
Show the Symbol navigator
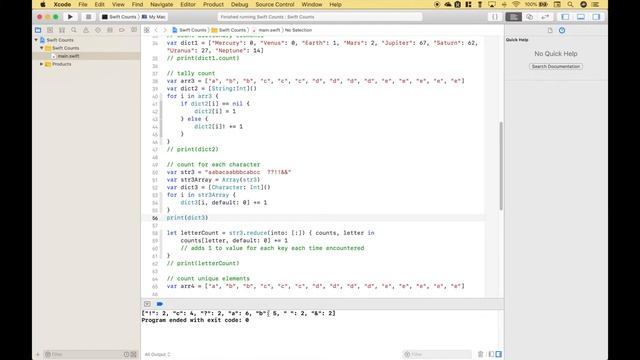coord(62,30)
